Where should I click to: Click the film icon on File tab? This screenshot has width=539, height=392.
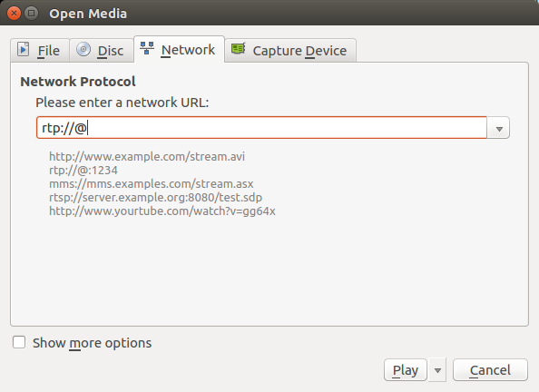24,49
